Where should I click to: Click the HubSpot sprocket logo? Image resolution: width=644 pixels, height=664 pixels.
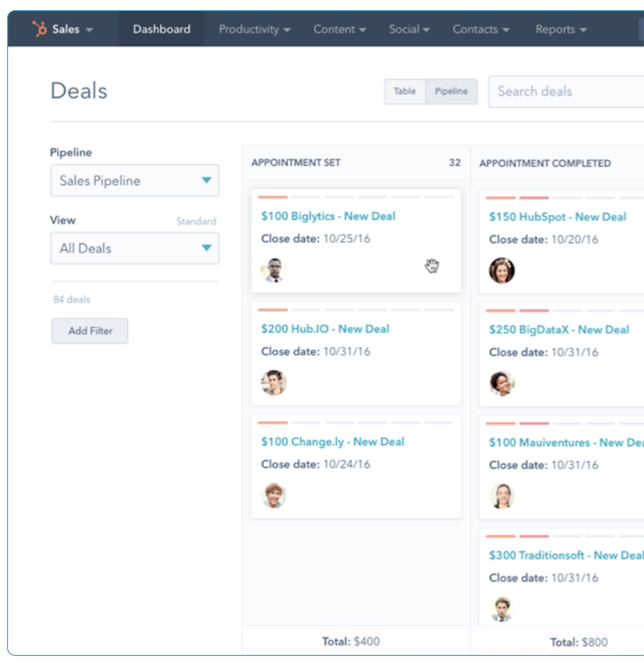39,29
